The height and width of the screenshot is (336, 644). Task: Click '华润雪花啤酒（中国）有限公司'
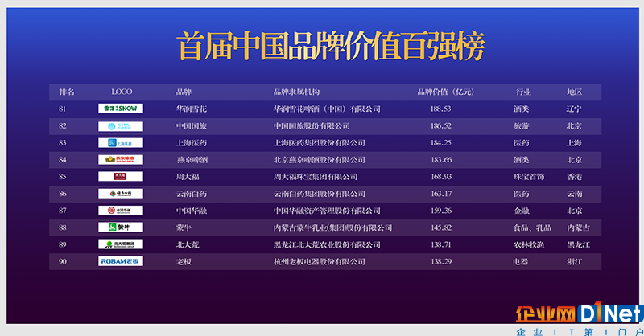[x=327, y=109]
